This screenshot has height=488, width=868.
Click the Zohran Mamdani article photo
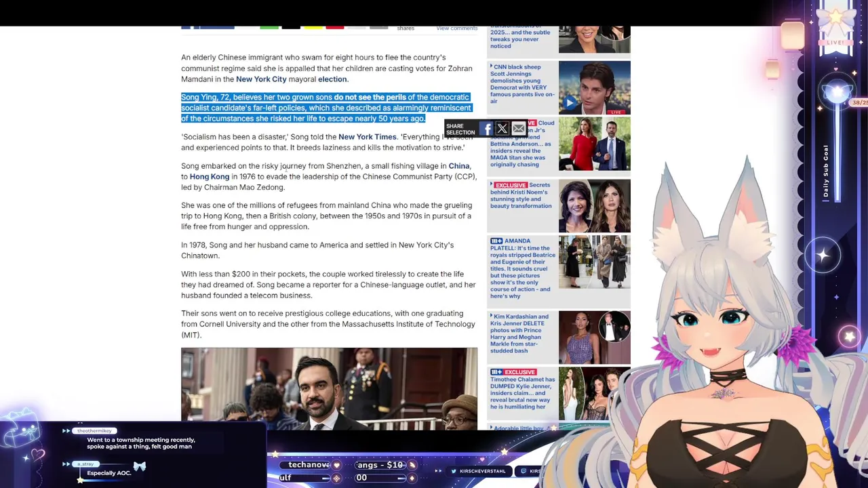[329, 388]
